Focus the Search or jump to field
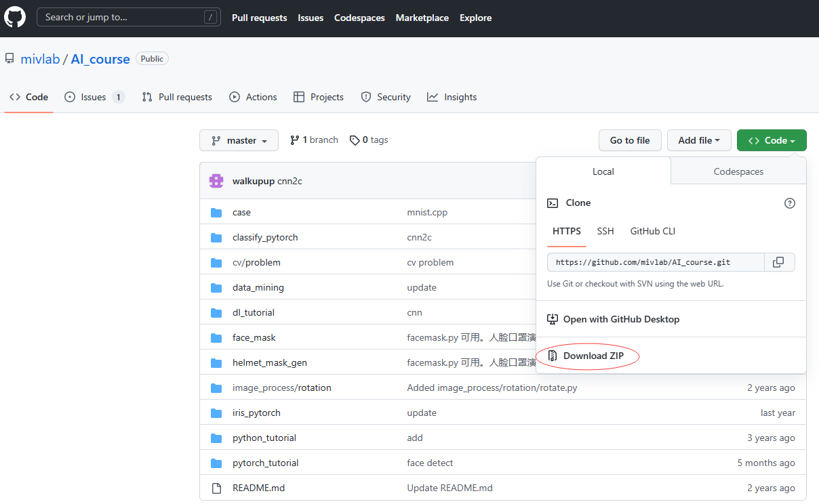819x504 pixels. pyautogui.click(x=129, y=18)
